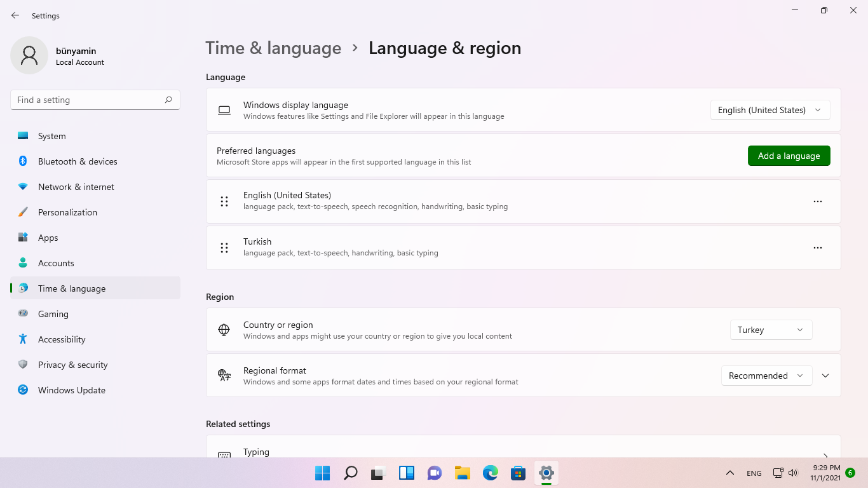This screenshot has width=868, height=488.
Task: Open Gaming settings
Action: click(95, 314)
